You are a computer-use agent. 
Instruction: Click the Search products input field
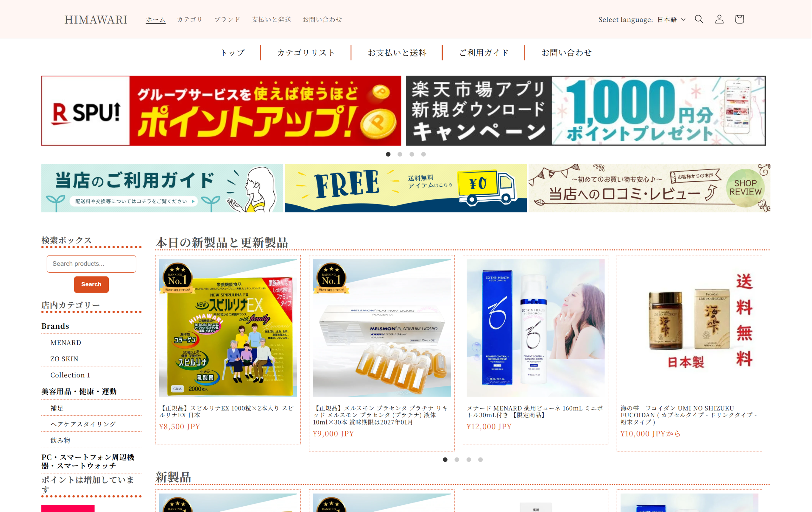pyautogui.click(x=91, y=263)
